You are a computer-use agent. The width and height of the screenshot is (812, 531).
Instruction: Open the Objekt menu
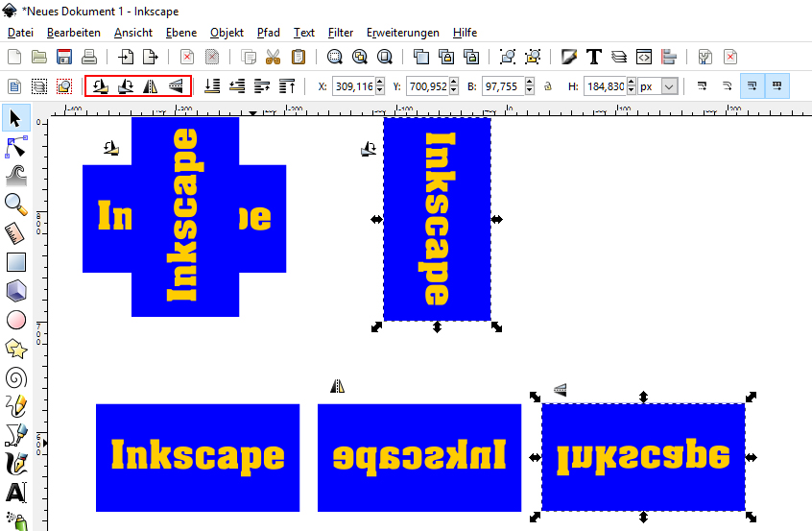pos(227,33)
